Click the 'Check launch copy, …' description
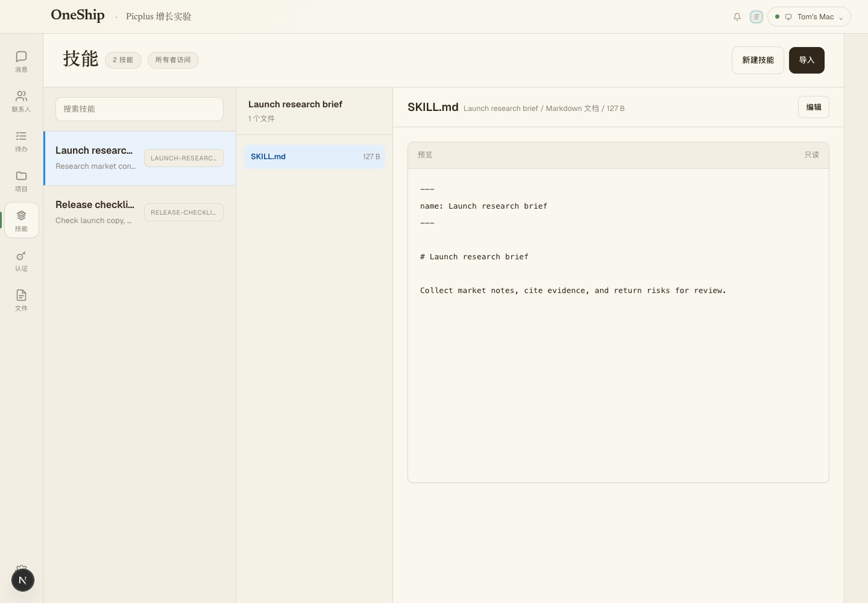Image resolution: width=868 pixels, height=603 pixels. [93, 221]
